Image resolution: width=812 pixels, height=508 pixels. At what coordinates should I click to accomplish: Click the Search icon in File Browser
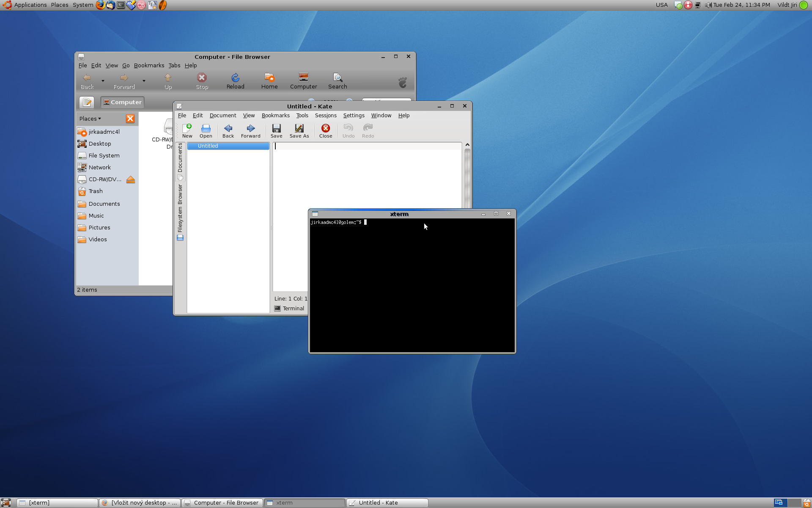tap(337, 81)
